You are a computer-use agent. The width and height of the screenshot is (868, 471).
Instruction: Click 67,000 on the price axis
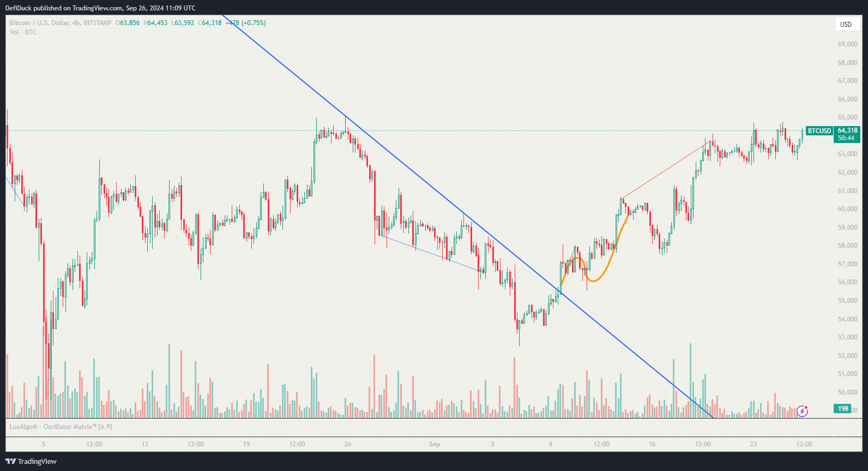(847, 81)
